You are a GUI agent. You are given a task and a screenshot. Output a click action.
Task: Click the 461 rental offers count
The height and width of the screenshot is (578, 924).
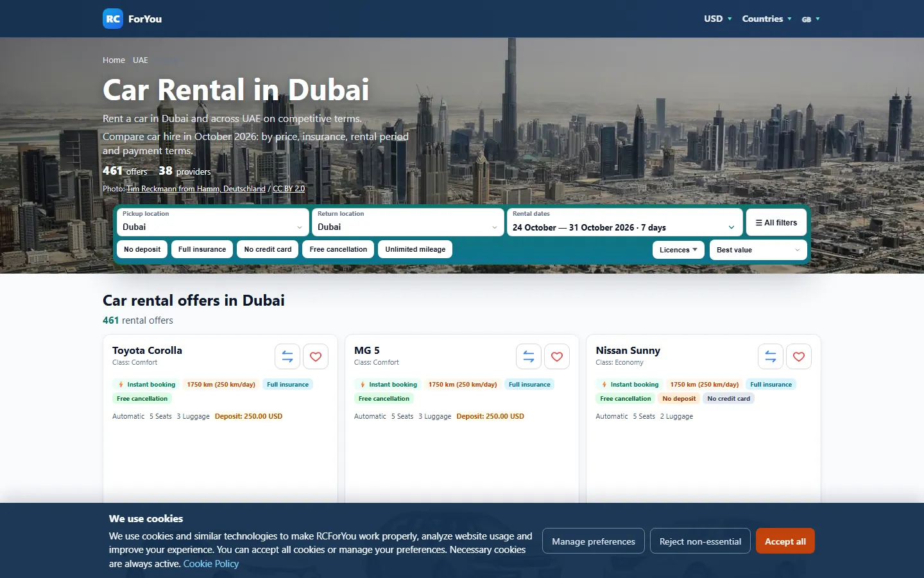(x=138, y=320)
